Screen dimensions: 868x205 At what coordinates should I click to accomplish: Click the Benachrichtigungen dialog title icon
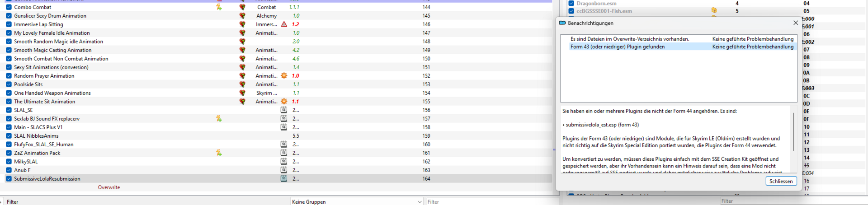point(562,23)
